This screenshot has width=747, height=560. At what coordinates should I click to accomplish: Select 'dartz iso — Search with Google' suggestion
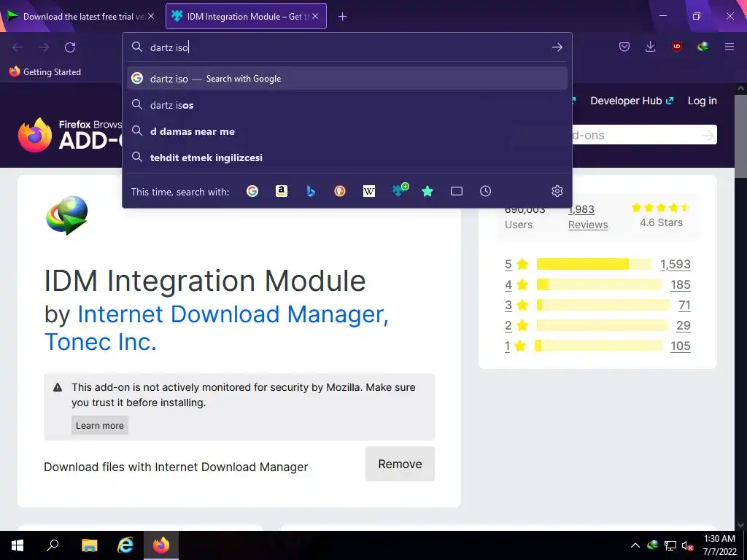pyautogui.click(x=347, y=79)
